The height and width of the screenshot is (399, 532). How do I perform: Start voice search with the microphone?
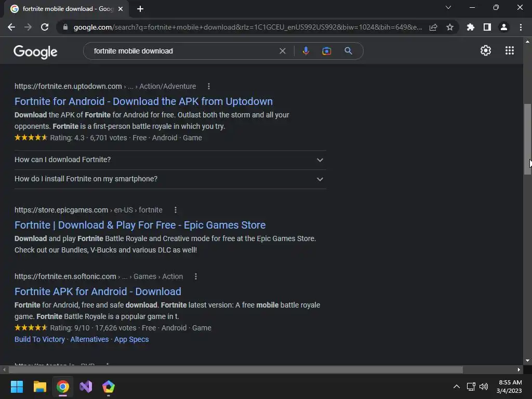[x=305, y=51]
